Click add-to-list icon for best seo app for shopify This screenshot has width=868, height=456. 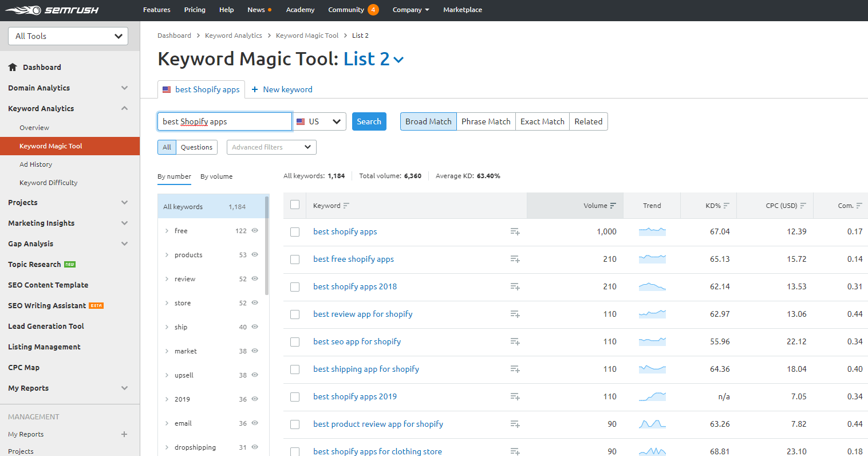coord(515,341)
